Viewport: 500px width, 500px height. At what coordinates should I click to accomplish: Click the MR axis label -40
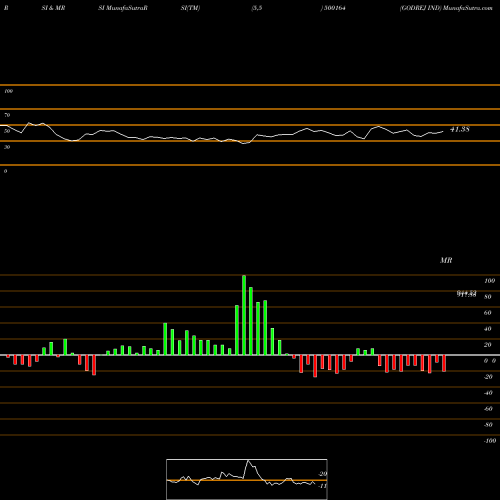pyautogui.click(x=488, y=393)
